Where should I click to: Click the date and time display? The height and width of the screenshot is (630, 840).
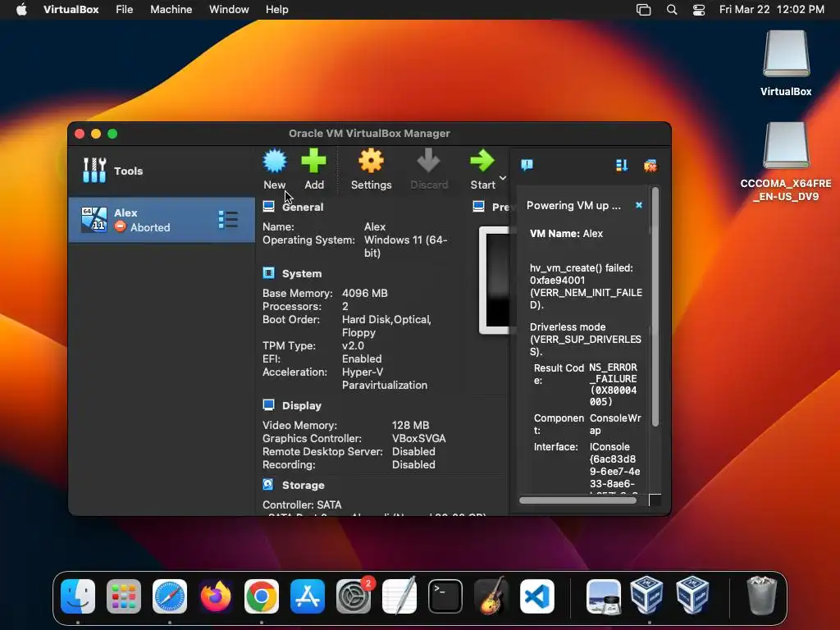(771, 10)
